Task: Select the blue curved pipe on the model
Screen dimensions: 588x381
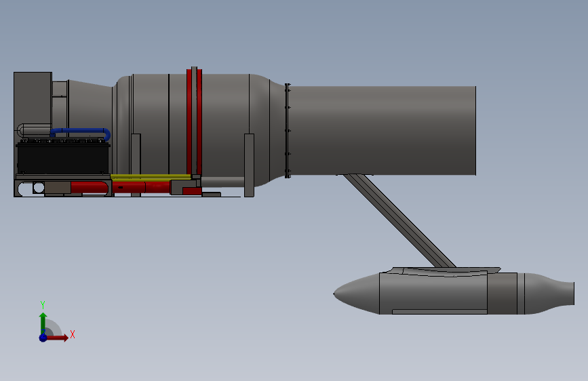Action: (81, 133)
